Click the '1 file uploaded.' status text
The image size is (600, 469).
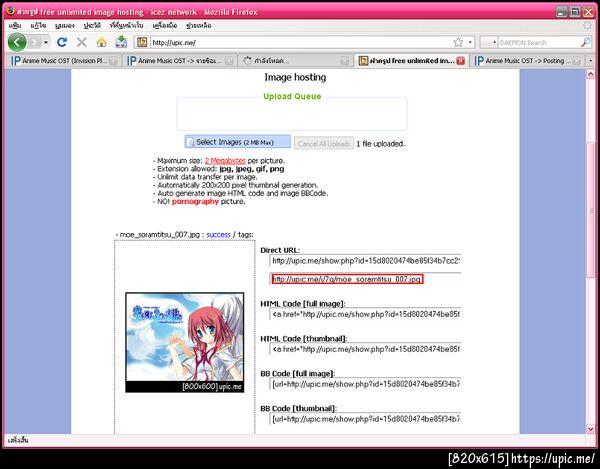point(380,144)
